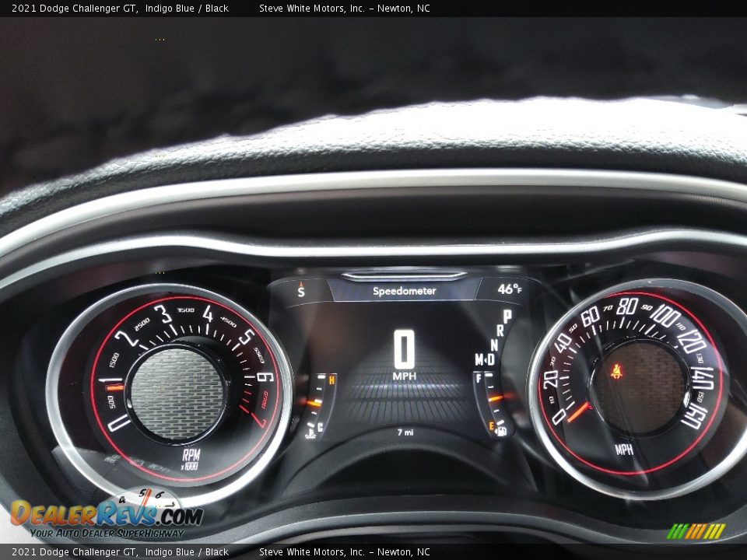Click the 7 mi odometer reading
The height and width of the screenshot is (560, 747).
pos(405,432)
